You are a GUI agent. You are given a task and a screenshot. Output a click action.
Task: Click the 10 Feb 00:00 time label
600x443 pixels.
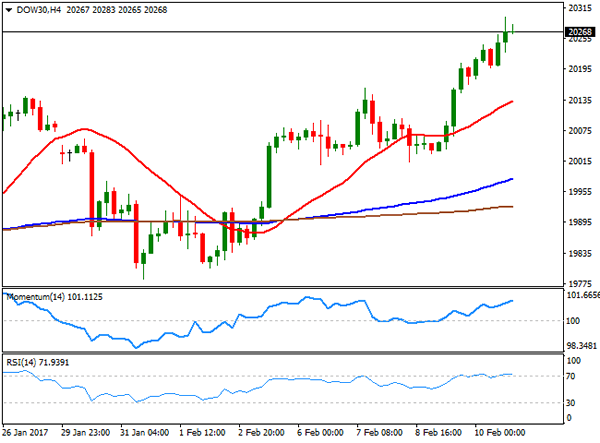(500, 433)
